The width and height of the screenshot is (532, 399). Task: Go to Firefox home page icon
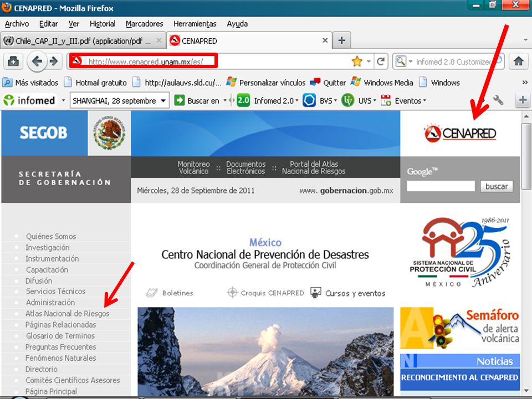pyautogui.click(x=518, y=62)
